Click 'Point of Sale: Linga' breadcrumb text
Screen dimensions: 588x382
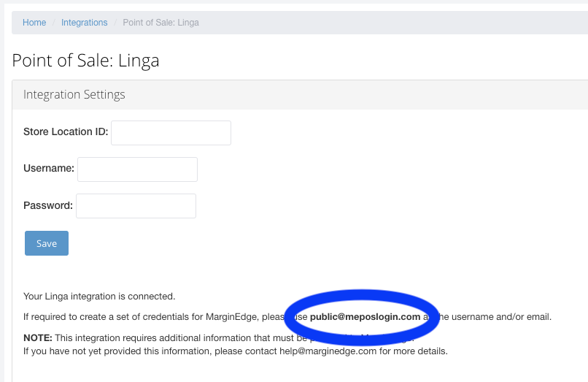pos(161,23)
